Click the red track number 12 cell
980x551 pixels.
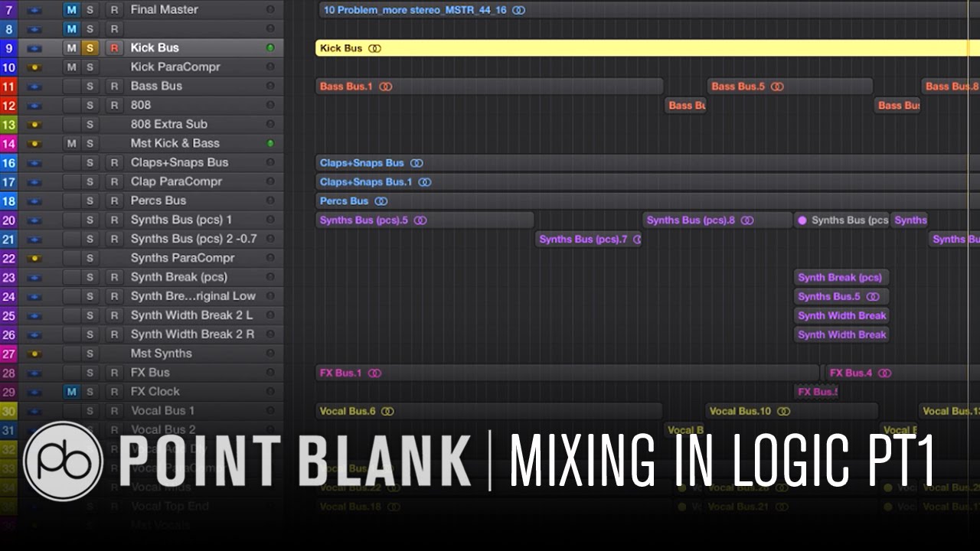9,106
